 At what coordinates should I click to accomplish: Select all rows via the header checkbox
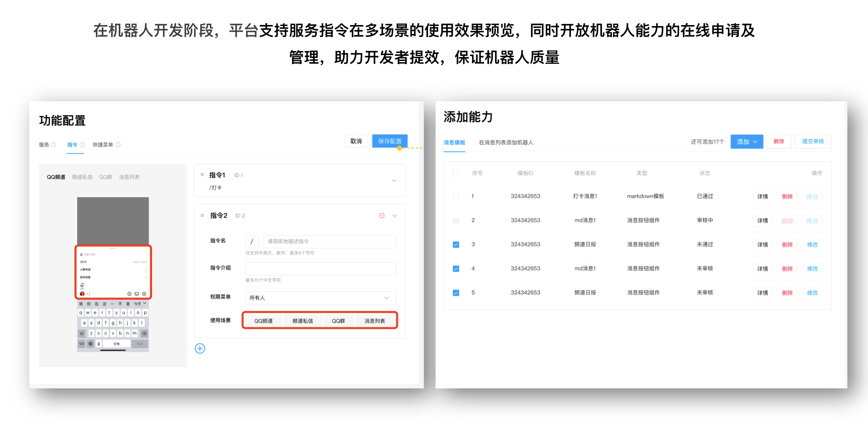click(x=456, y=173)
